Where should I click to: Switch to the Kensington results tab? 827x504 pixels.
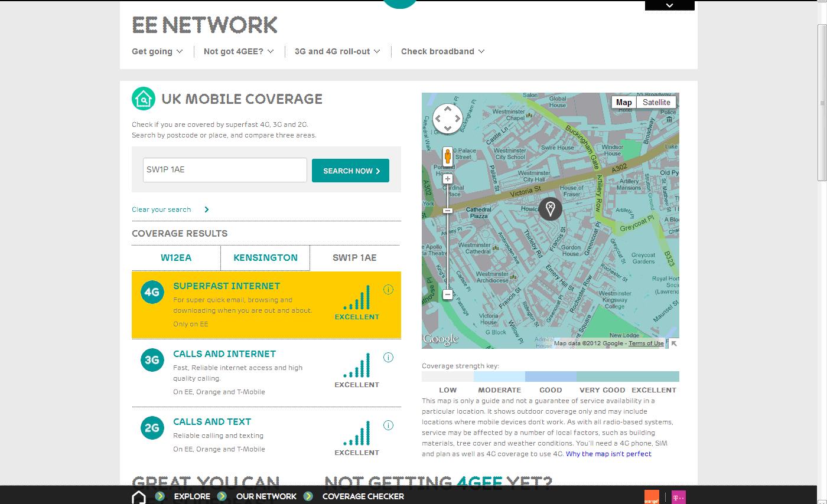tap(265, 257)
